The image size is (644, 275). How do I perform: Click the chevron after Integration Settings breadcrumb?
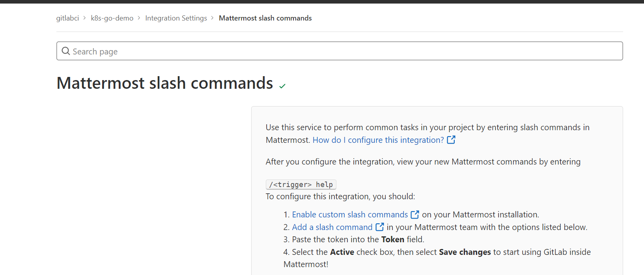(212, 18)
